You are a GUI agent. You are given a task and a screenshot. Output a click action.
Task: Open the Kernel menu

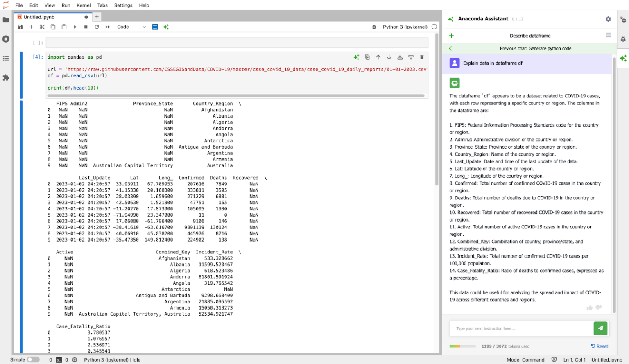click(84, 5)
